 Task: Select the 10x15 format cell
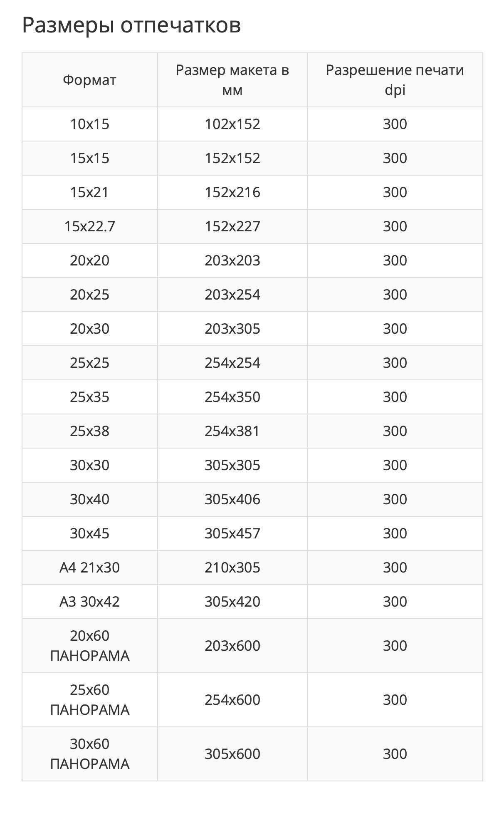tap(89, 124)
